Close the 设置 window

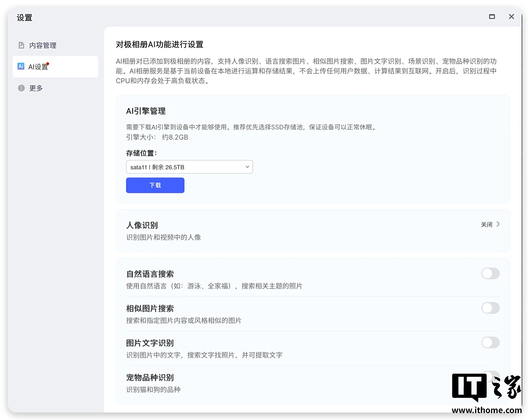click(511, 17)
